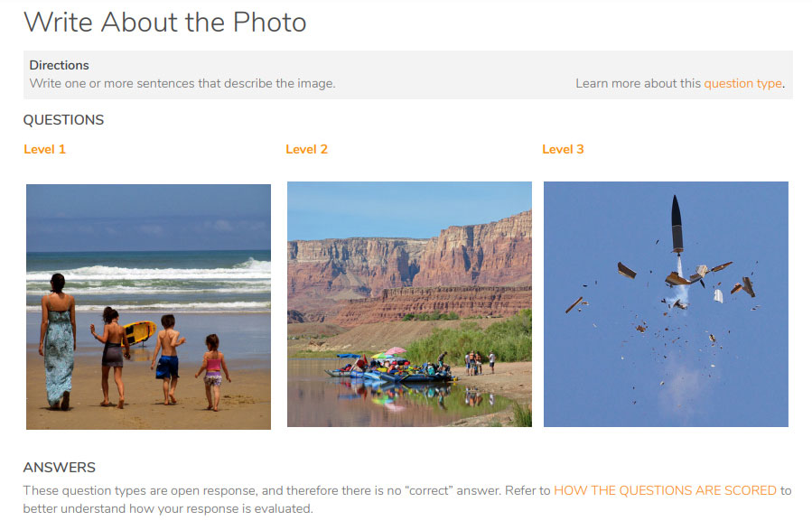
Task: Click the colorful rafts in canyon photo
Action: click(x=389, y=368)
